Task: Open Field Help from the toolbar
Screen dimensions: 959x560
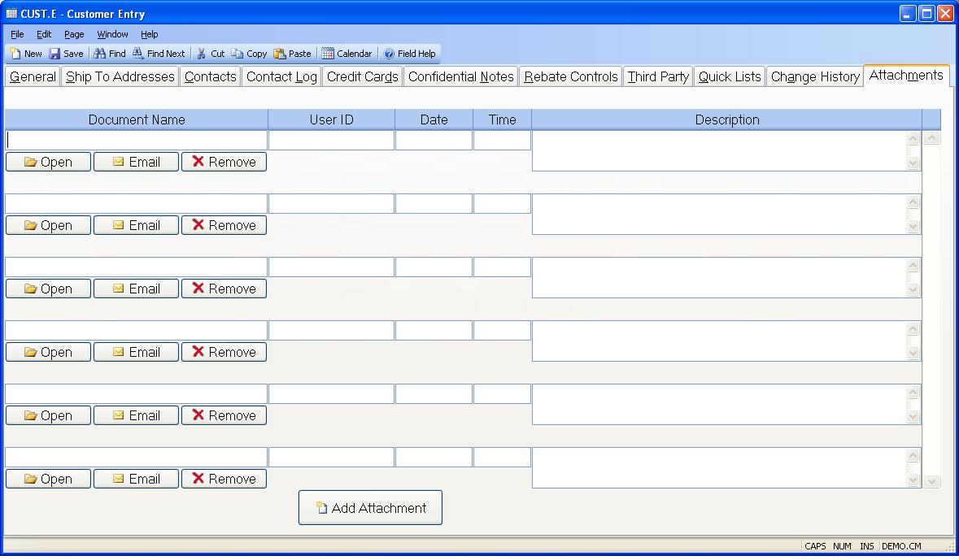Action: point(390,54)
